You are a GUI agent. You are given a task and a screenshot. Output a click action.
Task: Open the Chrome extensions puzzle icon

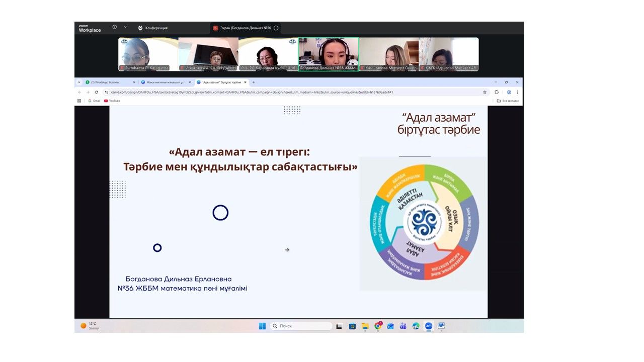(497, 93)
